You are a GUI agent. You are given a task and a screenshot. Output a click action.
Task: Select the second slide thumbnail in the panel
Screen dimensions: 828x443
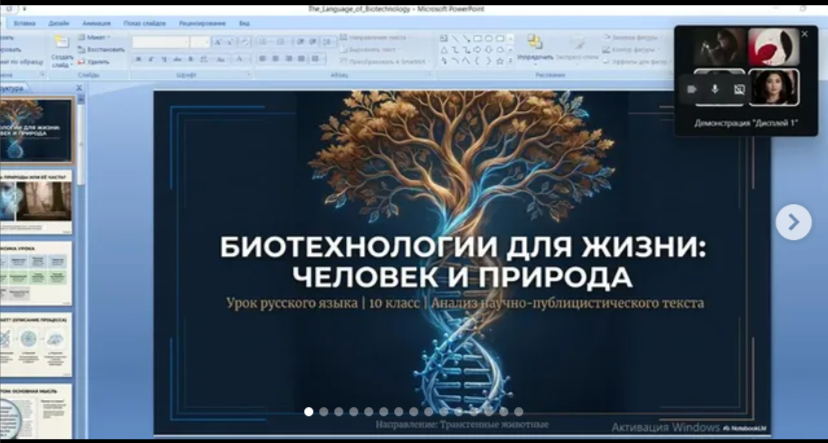click(36, 201)
